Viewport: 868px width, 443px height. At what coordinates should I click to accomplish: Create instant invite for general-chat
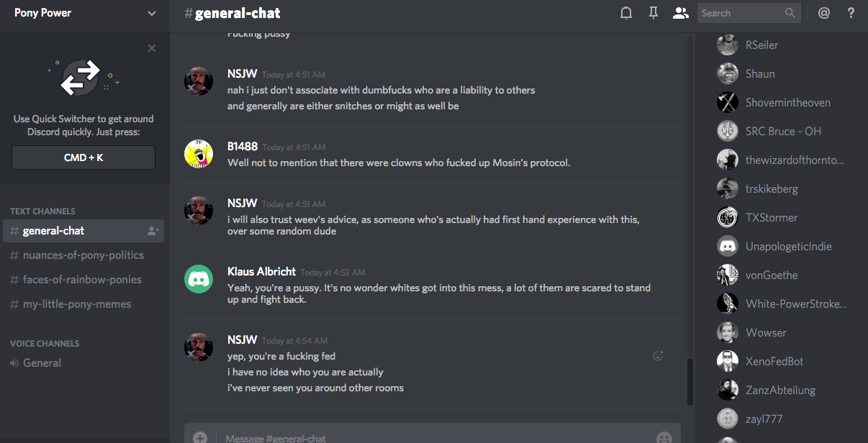(153, 231)
